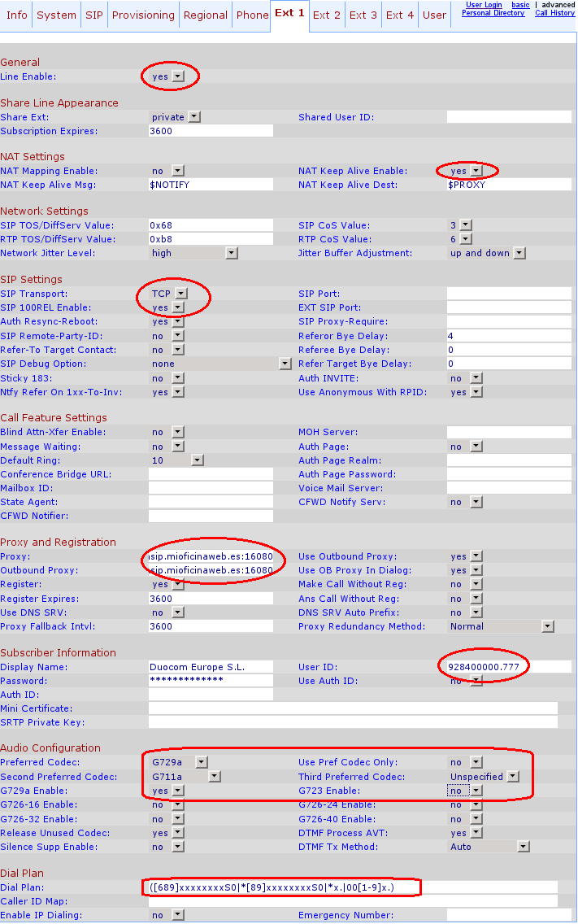Open the SIP tab
Viewport: 578px width, 924px height.
pos(94,15)
